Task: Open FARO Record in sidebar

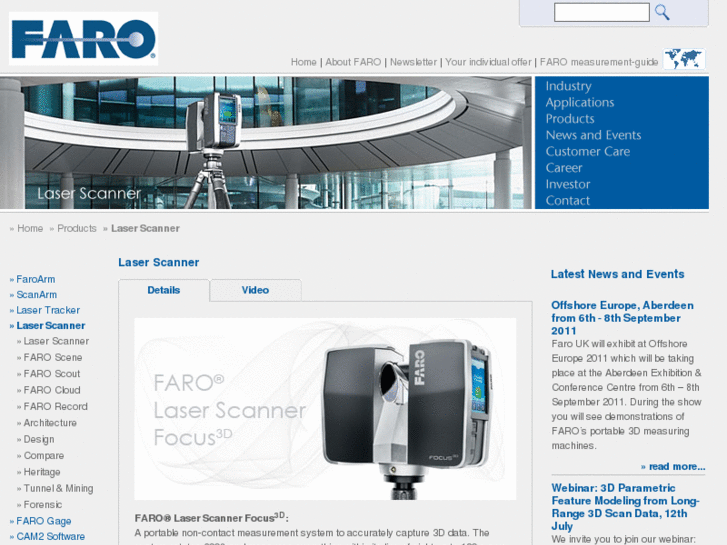Action: coord(55,406)
